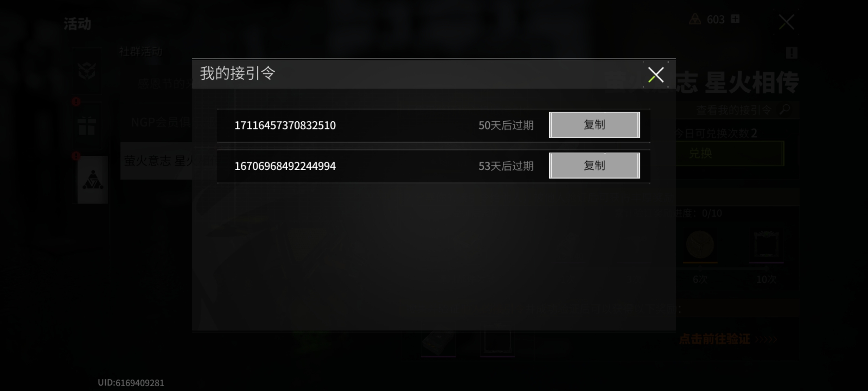Image resolution: width=868 pixels, height=391 pixels.
Task: Open the 点击前往验证 link
Action: (x=714, y=339)
